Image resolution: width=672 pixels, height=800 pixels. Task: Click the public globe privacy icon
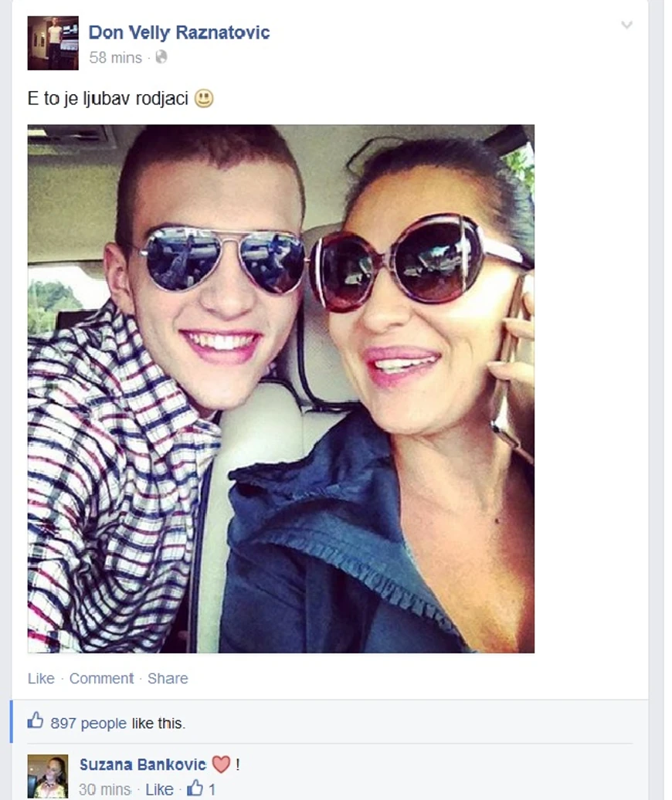pos(161,57)
